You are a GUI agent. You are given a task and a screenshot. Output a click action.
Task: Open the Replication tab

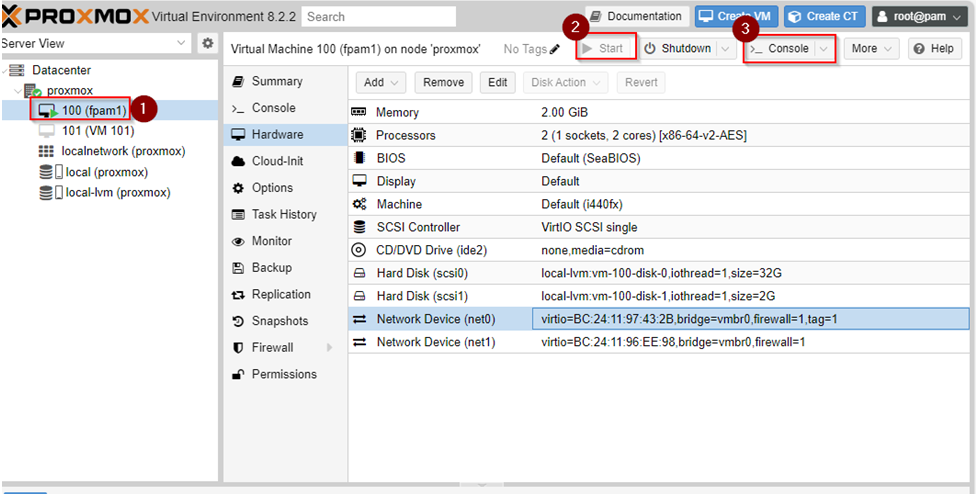[x=285, y=295]
